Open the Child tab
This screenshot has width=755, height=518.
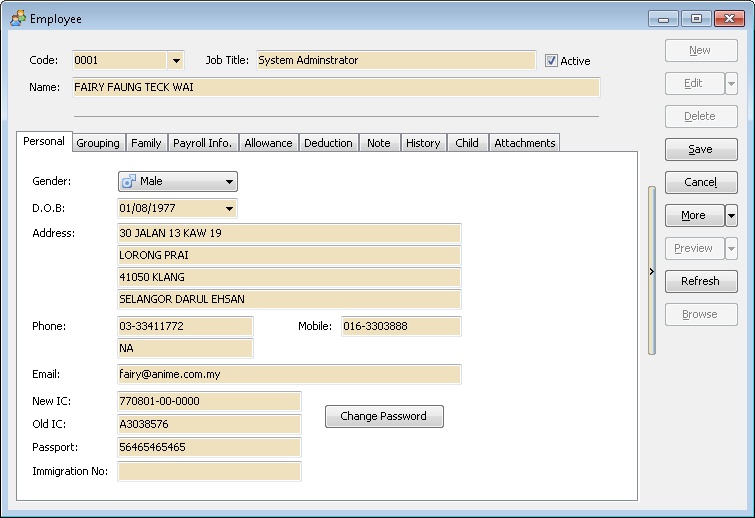[x=467, y=143]
